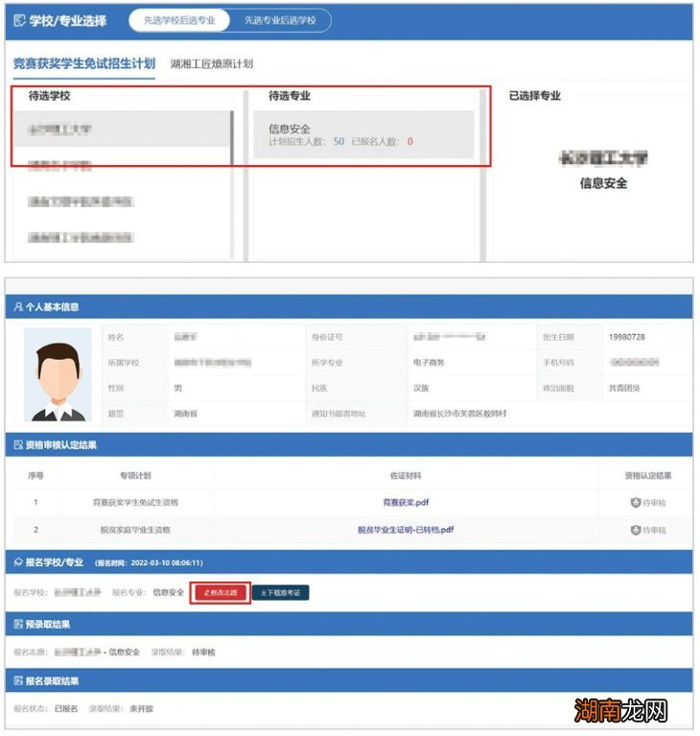Screen dimensions: 700x736
Task: Click 电子商务 major value
Action: click(x=429, y=363)
